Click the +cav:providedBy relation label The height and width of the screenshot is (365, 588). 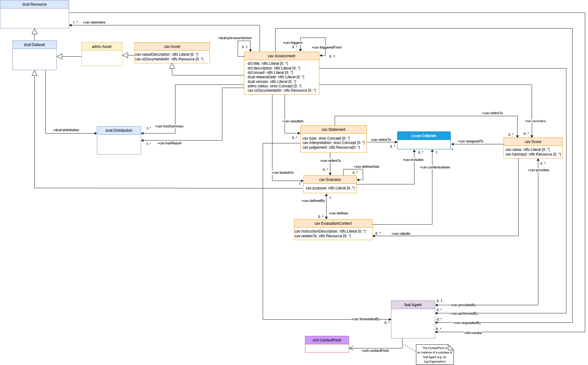[x=463, y=305]
